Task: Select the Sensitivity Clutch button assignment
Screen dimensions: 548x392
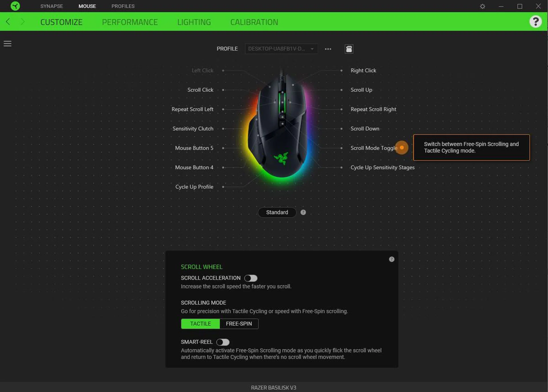Action: tap(193, 129)
